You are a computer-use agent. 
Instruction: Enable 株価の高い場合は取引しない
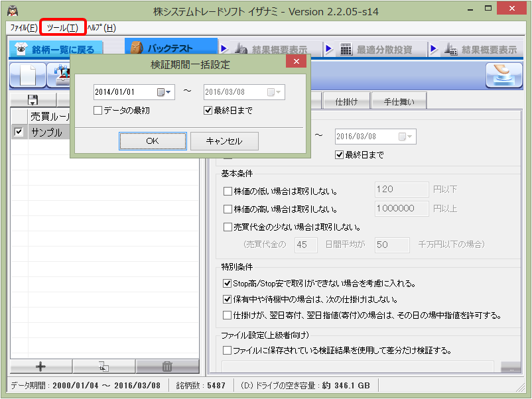pos(228,209)
